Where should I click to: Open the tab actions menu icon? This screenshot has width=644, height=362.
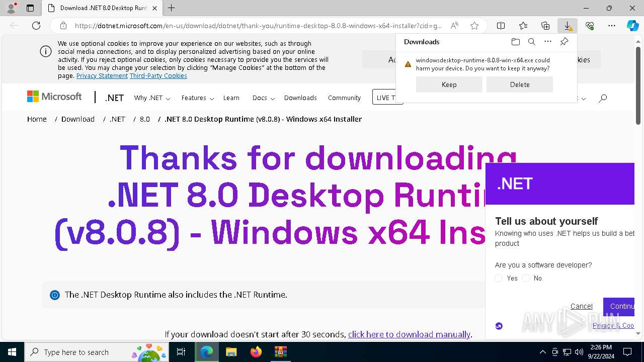30,8
